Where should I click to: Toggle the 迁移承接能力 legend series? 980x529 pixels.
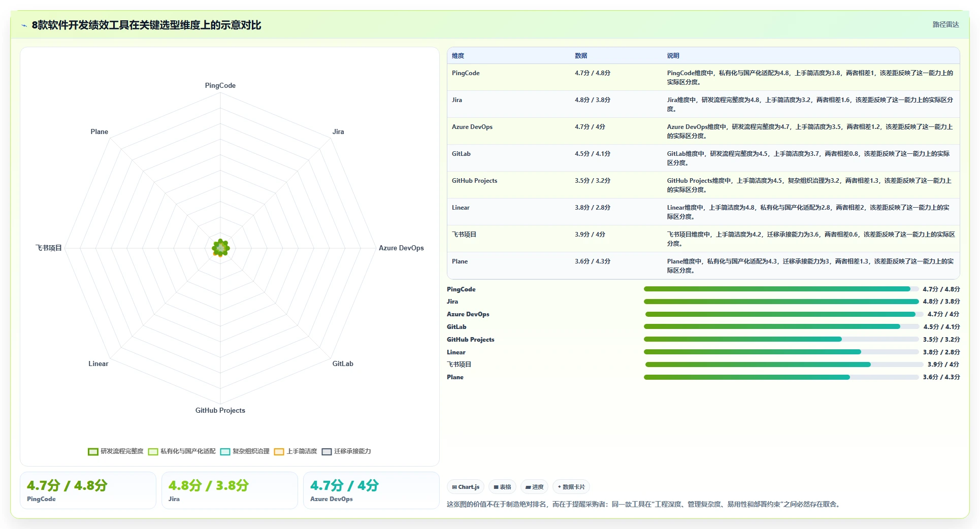tap(346, 451)
